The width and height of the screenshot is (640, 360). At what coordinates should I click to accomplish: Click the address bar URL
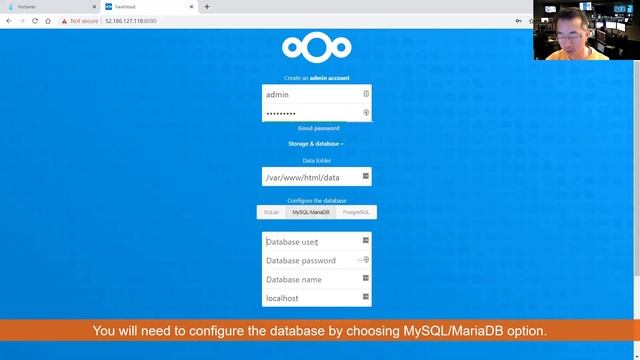[131, 21]
